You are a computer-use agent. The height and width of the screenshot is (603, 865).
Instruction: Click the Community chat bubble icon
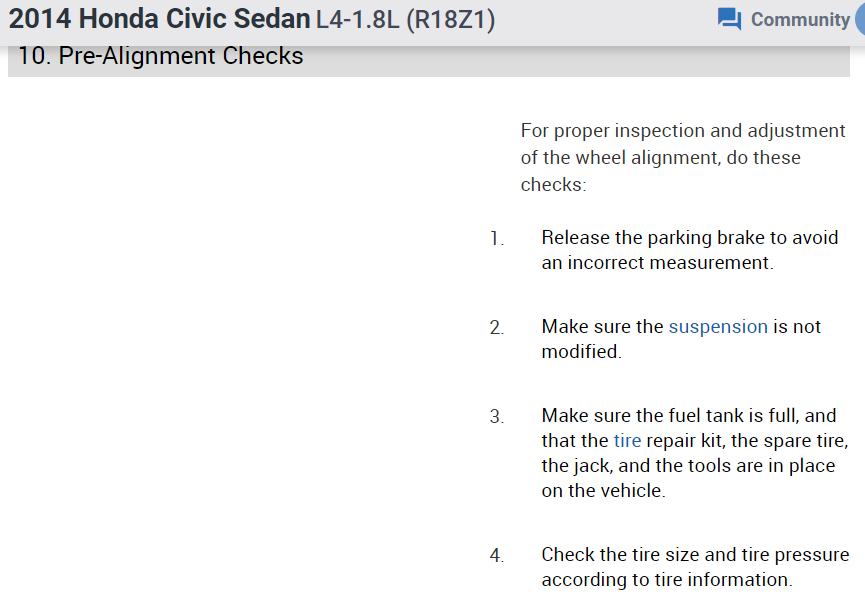pos(730,19)
